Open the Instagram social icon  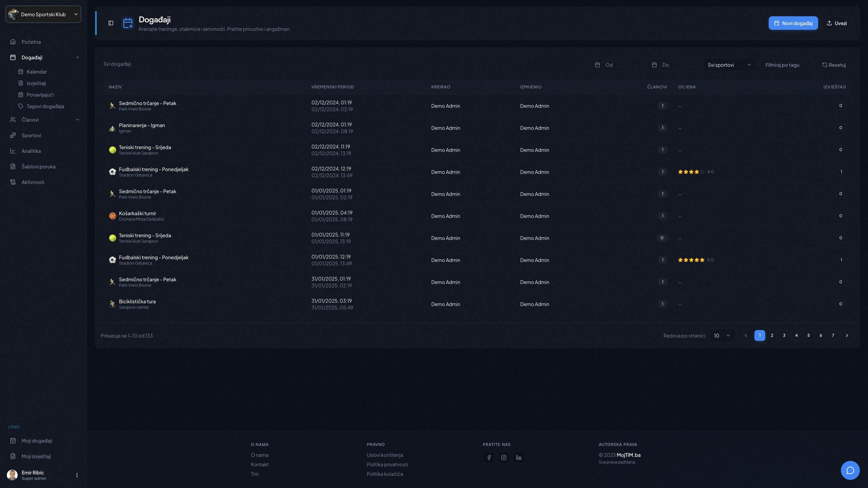[504, 457]
